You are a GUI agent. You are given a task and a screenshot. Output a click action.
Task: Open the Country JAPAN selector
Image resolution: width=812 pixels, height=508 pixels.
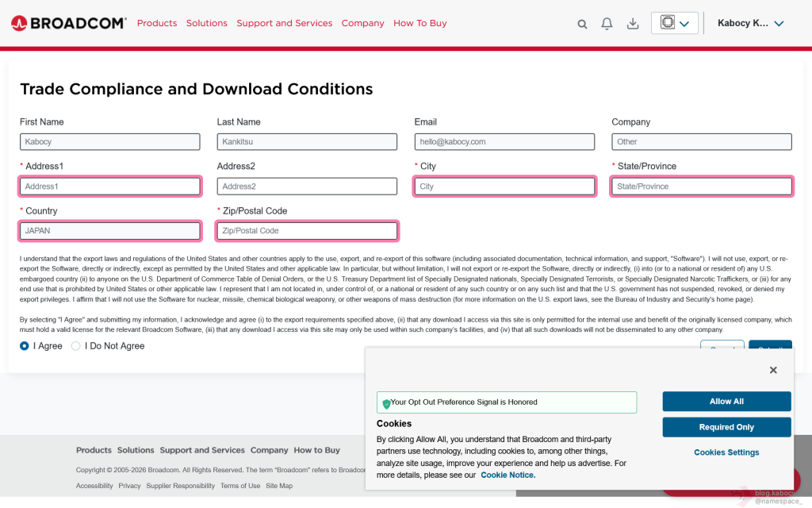pos(110,231)
